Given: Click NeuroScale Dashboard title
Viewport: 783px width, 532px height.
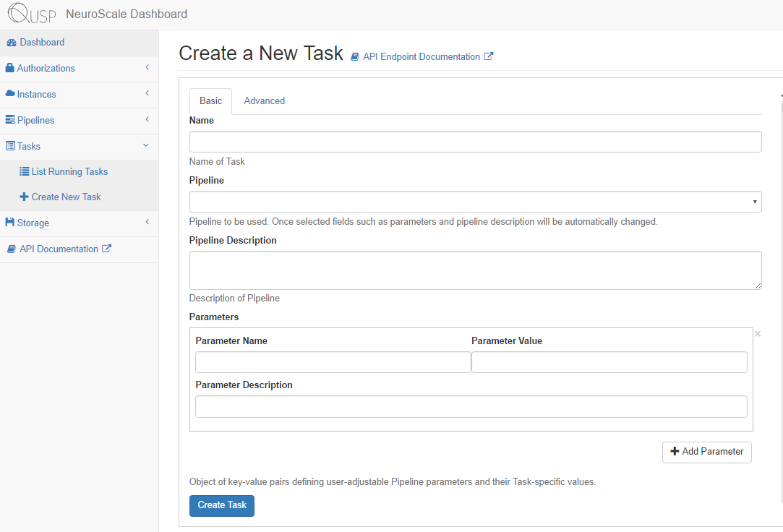Looking at the screenshot, I should 127,14.
